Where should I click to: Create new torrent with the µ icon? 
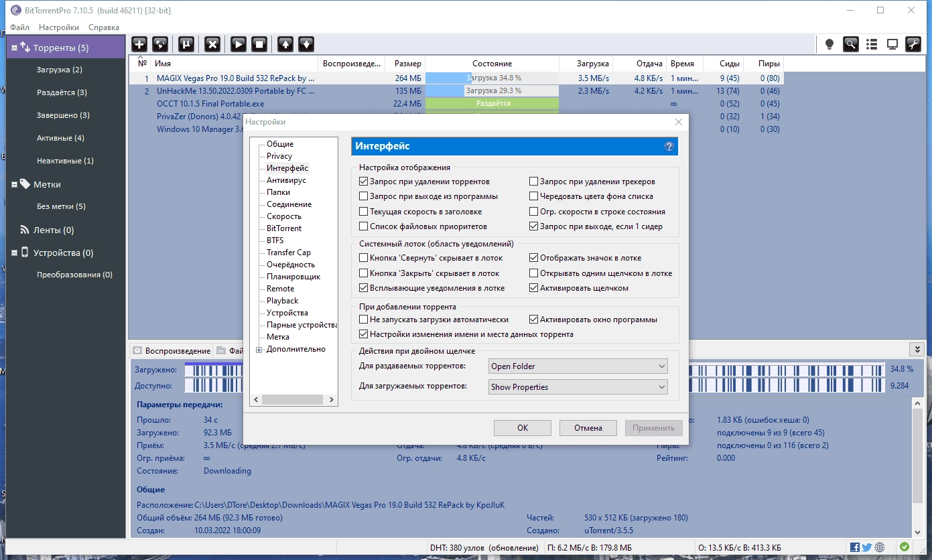186,44
